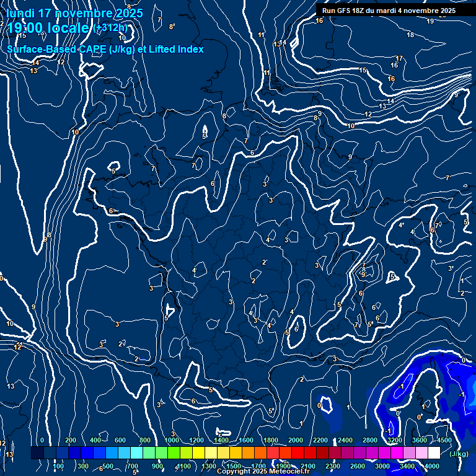Click 'Surface-Based CAPE (J/kg) et Lifted Index' title

(105, 49)
